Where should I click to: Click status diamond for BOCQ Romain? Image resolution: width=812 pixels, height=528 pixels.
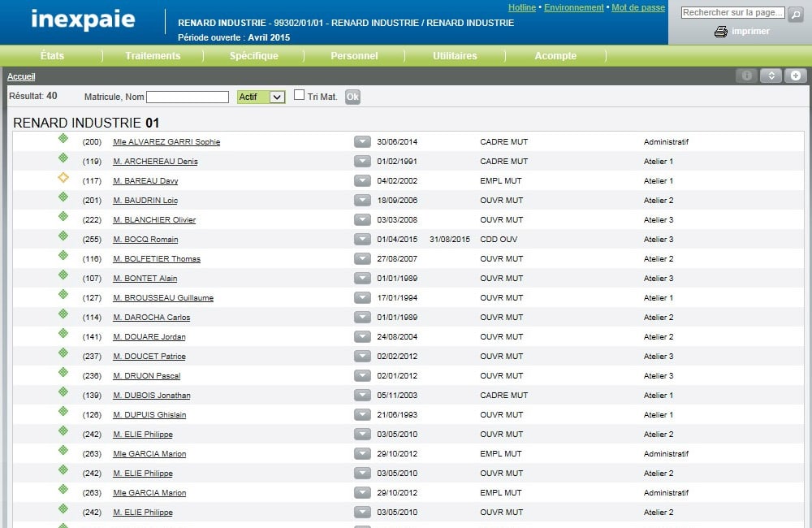coord(63,236)
